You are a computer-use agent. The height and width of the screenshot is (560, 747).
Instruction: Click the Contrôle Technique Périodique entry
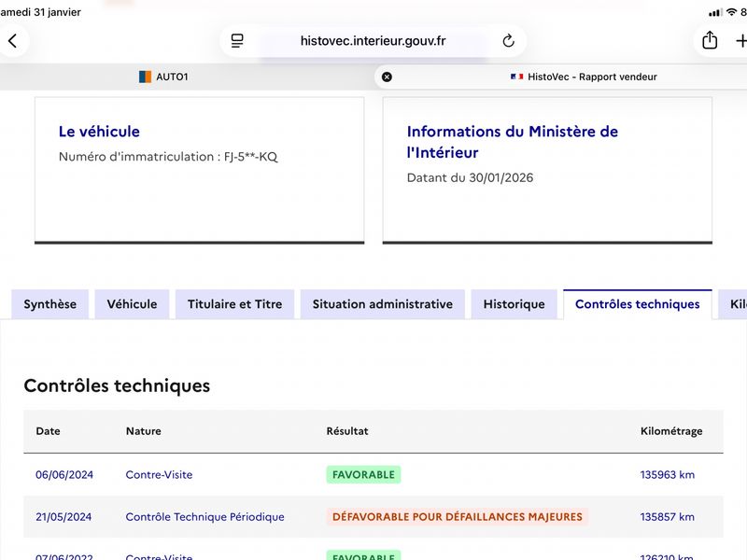point(204,517)
